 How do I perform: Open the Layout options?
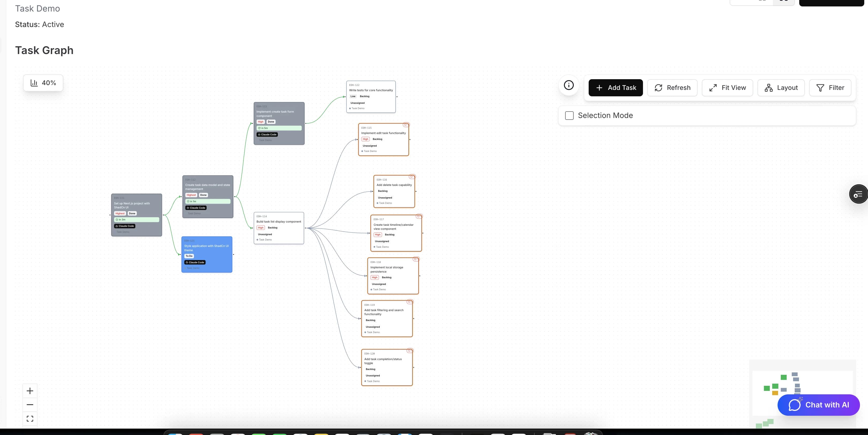point(781,87)
